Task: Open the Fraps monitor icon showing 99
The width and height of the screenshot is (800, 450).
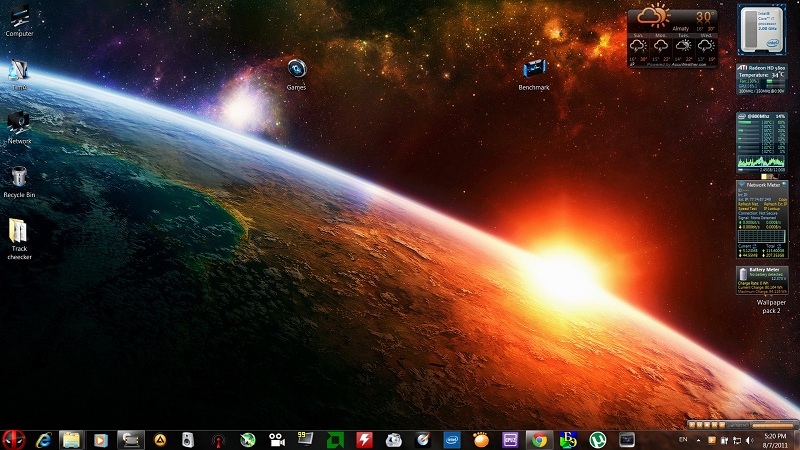Action: 305,439
